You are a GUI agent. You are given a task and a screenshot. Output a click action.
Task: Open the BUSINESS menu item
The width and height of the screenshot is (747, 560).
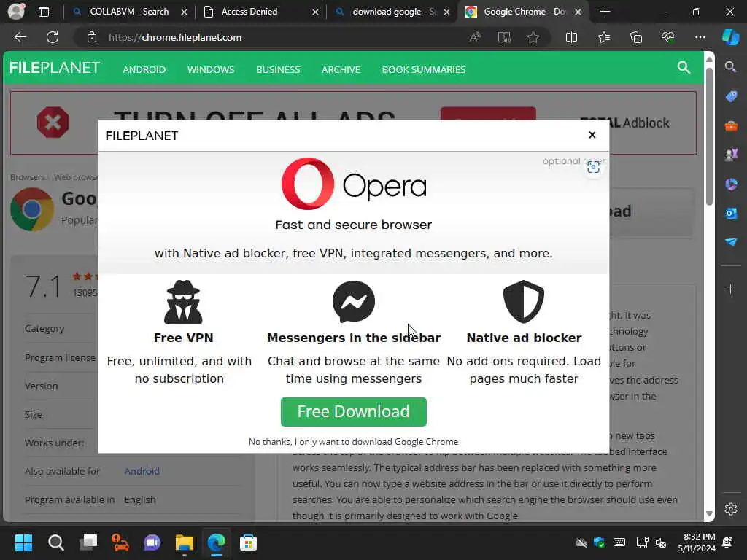(278, 69)
